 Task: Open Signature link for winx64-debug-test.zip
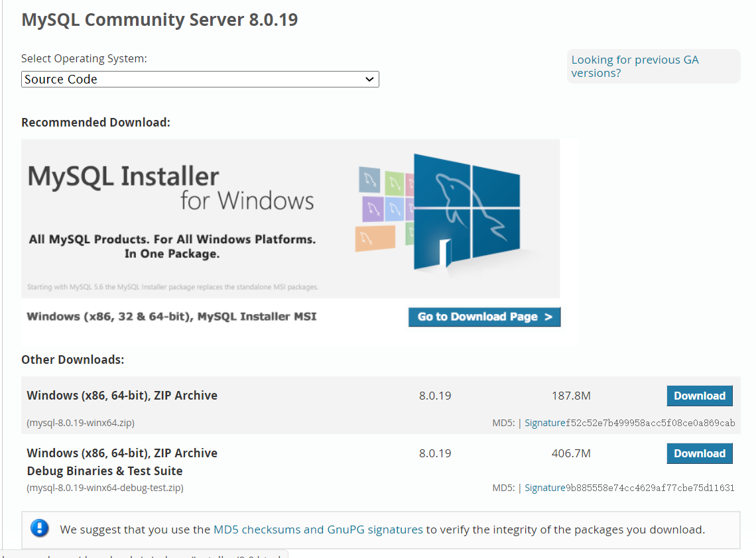pyautogui.click(x=545, y=488)
